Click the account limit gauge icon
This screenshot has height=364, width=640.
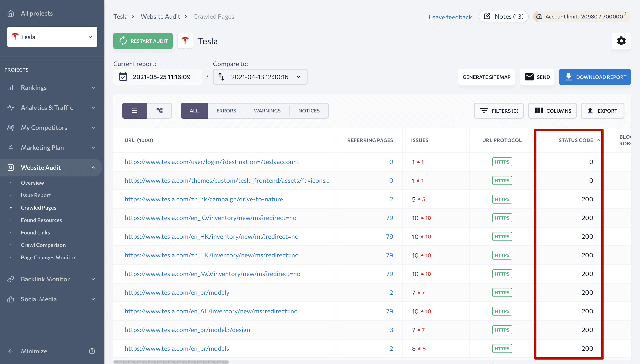tap(539, 16)
